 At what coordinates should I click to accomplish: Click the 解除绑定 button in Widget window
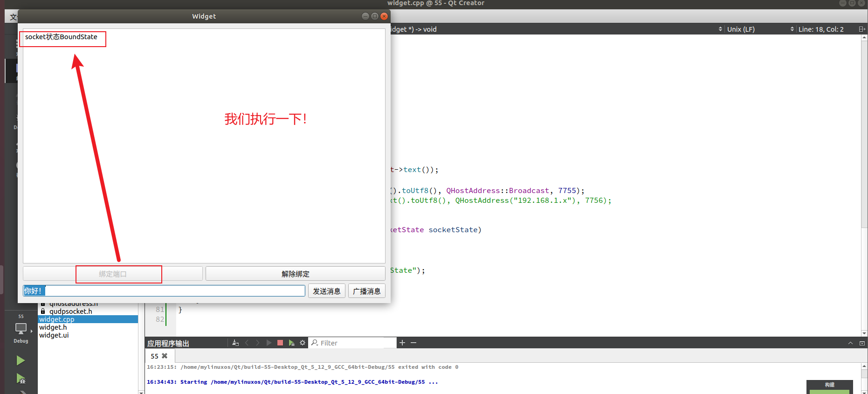click(x=295, y=274)
